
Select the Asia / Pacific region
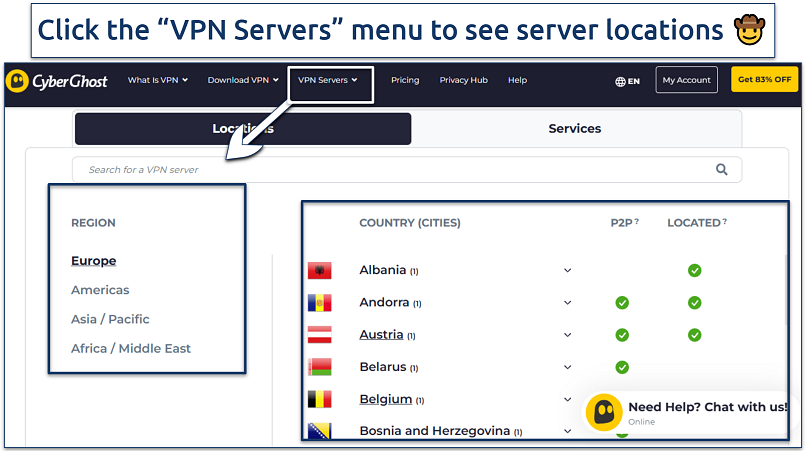110,319
